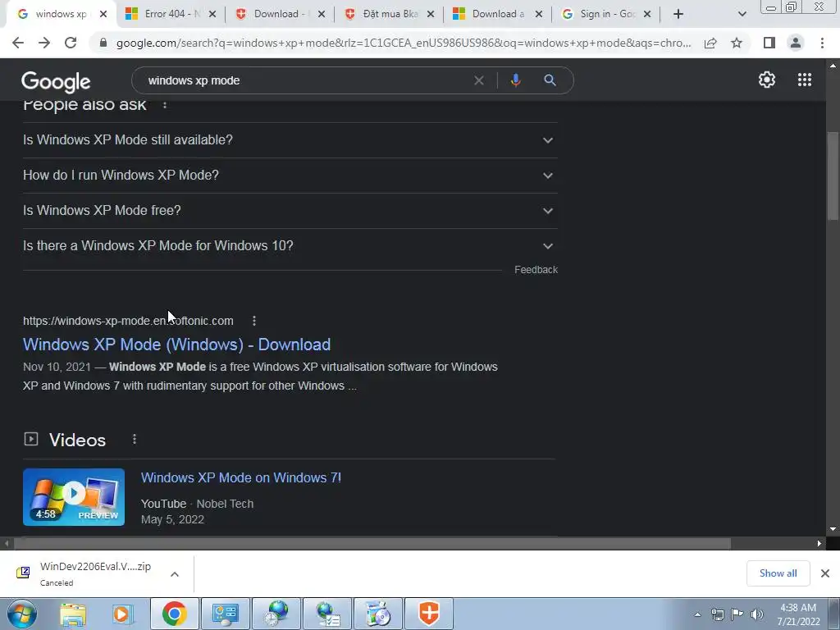Image resolution: width=840 pixels, height=630 pixels.
Task: Start voice search with microphone
Action: click(515, 80)
